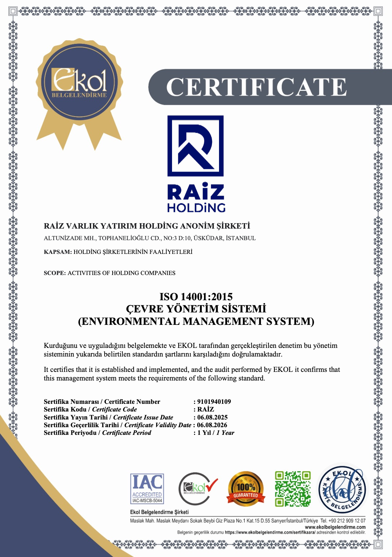The height and width of the screenshot is (557, 392).
Task: Open the www.ekolbelgelendirme.com website link
Action: coord(335,527)
